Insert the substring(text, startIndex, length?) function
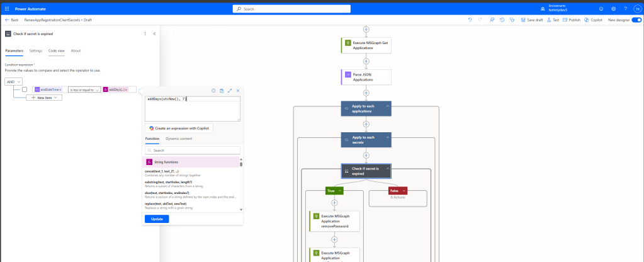The width and height of the screenshot is (644, 262). (191, 184)
